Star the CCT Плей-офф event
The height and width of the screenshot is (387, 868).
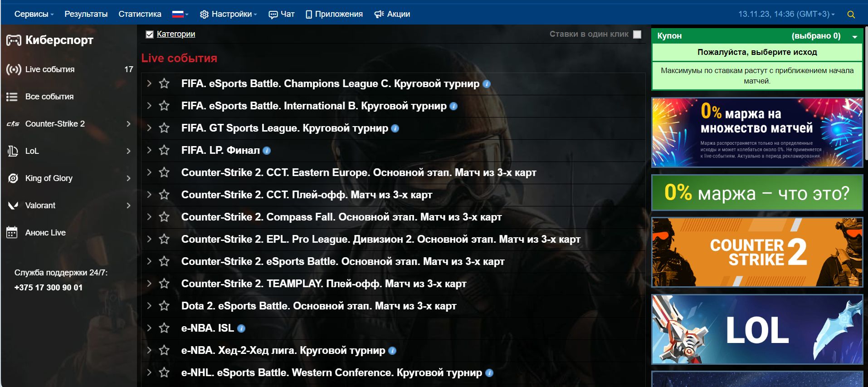point(164,195)
